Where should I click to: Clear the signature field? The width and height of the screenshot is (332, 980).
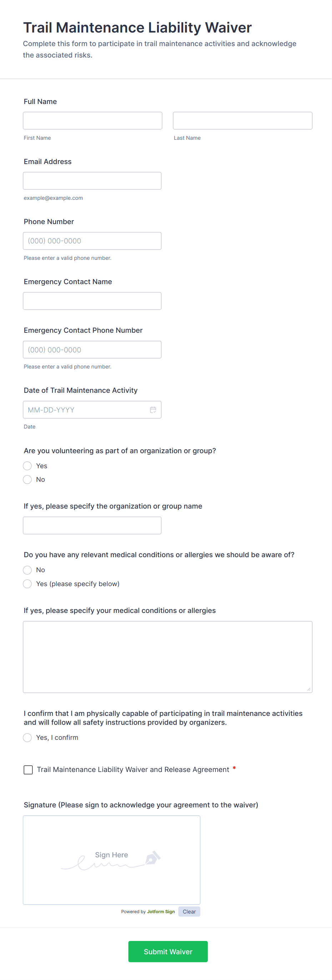(x=189, y=911)
